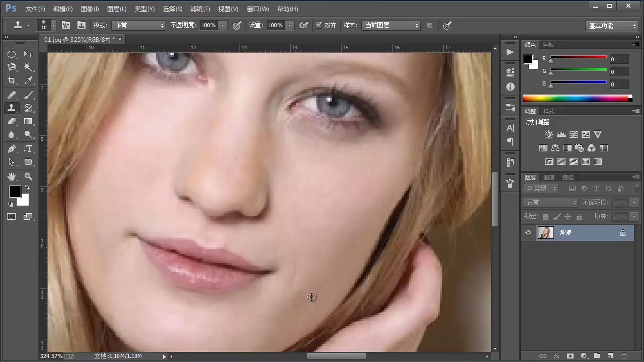Open the flow (流量) dropdown arrow
The width and height of the screenshot is (644, 362).
click(x=290, y=25)
